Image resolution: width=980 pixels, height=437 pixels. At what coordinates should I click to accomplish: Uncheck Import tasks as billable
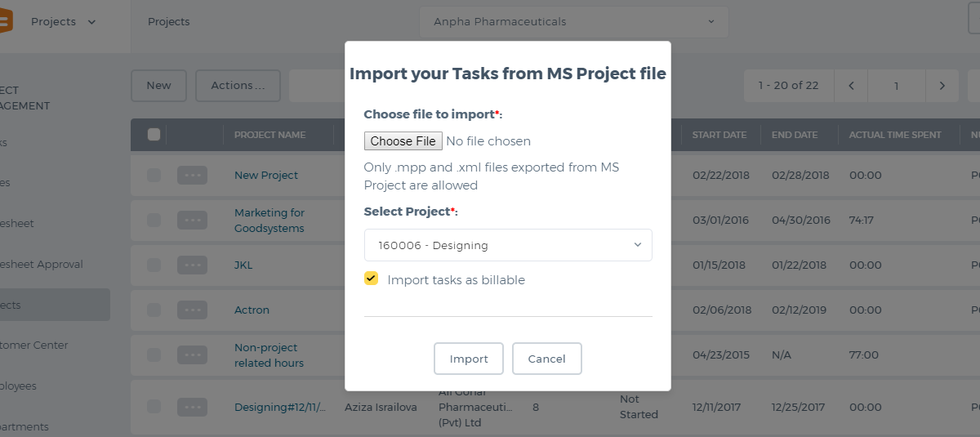(372, 279)
